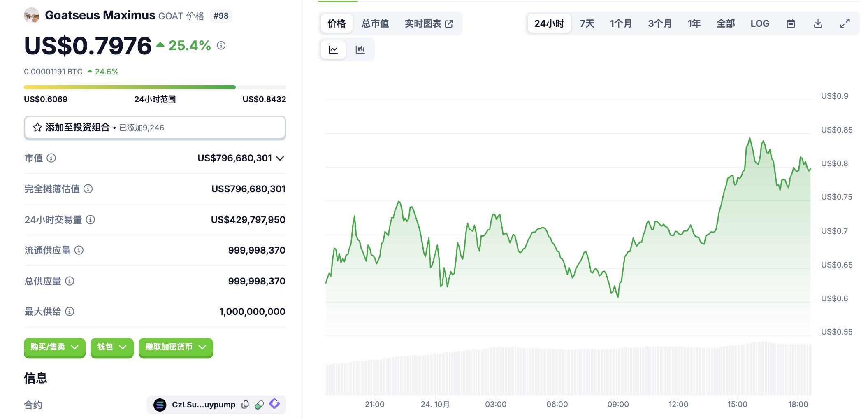Switch to the 总市值 tab
The width and height of the screenshot is (868, 419).
pos(375,23)
